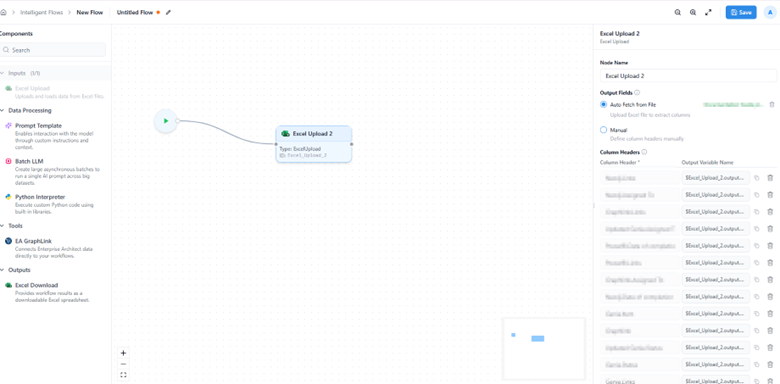This screenshot has height=384, width=780.
Task: Click the green start play node
Action: [166, 121]
